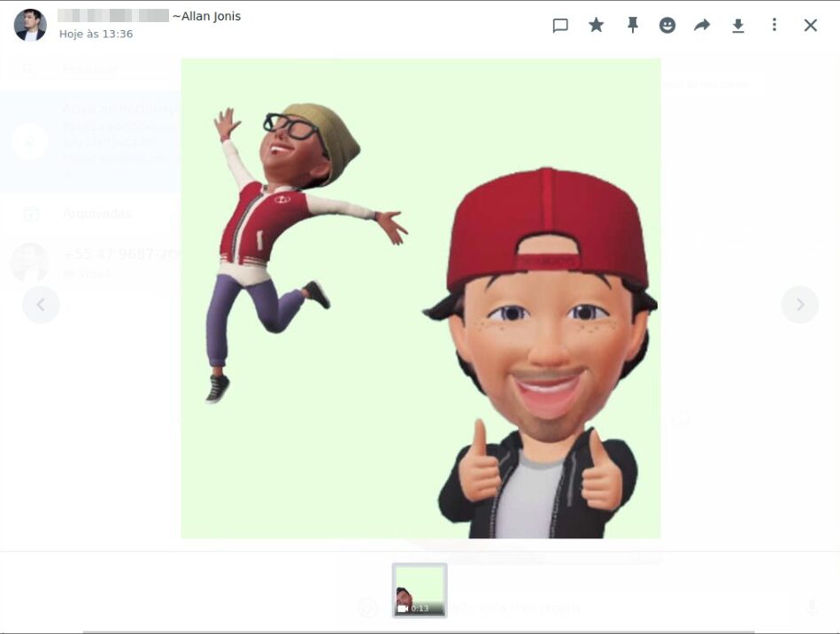Viewport: 840px width, 634px height.
Task: React with the emoji smiley icon
Action: pyautogui.click(x=667, y=25)
